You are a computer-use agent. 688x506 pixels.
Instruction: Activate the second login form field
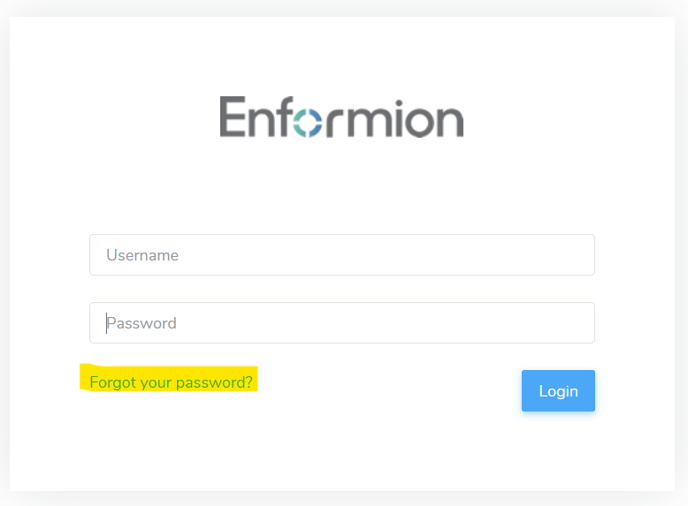(342, 323)
